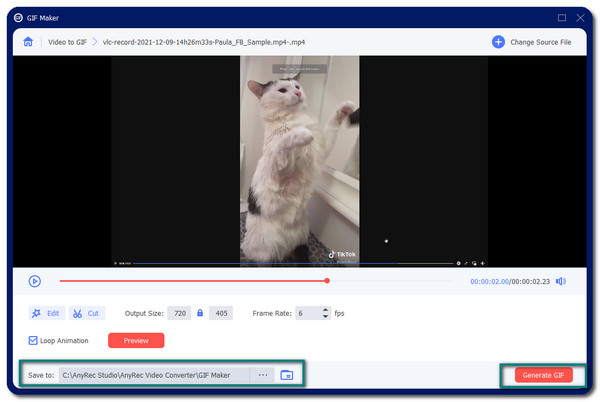
Task: Click the Frame Rate value field
Action: pos(308,313)
